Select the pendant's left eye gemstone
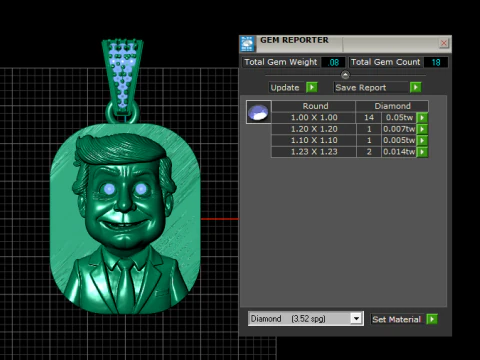This screenshot has height=360, width=480. [109, 189]
